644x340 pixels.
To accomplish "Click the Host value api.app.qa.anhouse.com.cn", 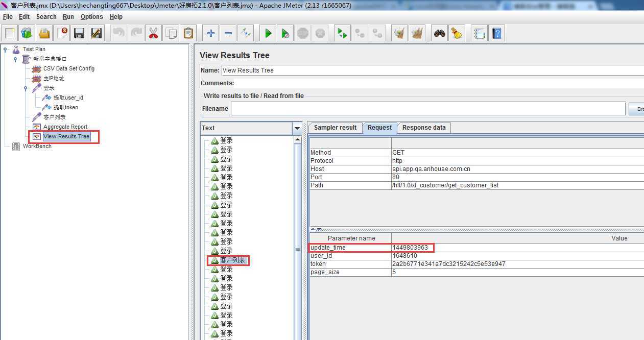I will pyautogui.click(x=431, y=169).
